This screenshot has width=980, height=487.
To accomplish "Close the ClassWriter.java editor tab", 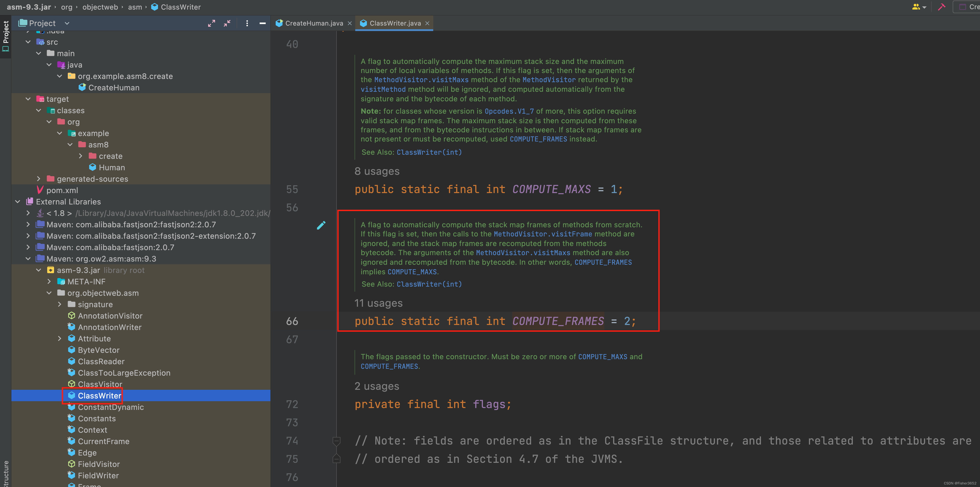I will (x=427, y=23).
